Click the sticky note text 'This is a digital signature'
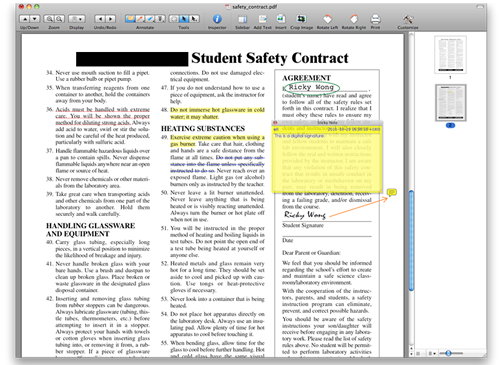This screenshot has width=500, height=365. [x=299, y=136]
